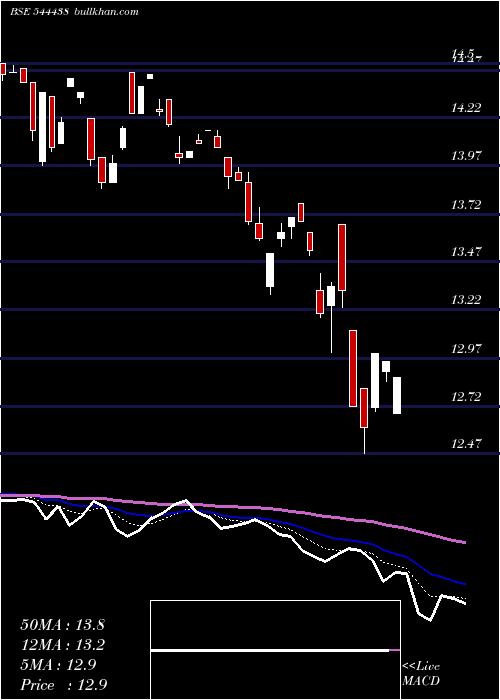Click the 14.22 price axis label
The height and width of the screenshot is (700, 500).
tap(466, 108)
